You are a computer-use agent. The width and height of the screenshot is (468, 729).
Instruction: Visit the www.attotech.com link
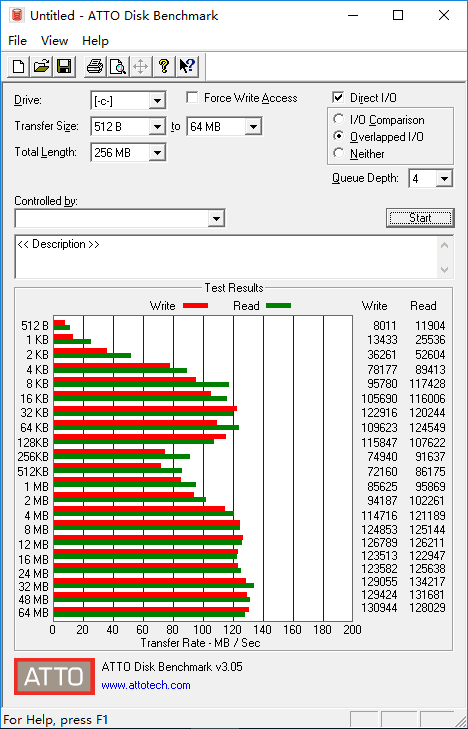coord(146,685)
